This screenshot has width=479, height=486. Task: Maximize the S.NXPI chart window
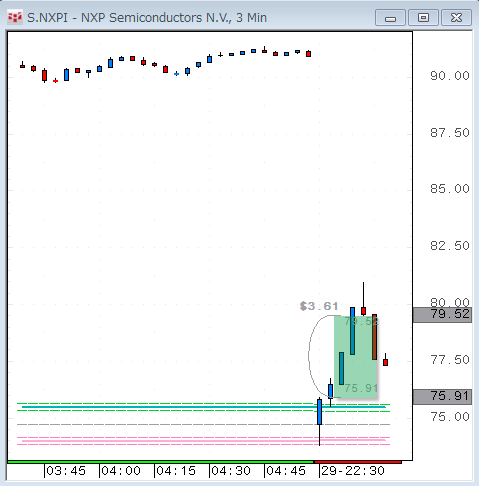[x=423, y=18]
